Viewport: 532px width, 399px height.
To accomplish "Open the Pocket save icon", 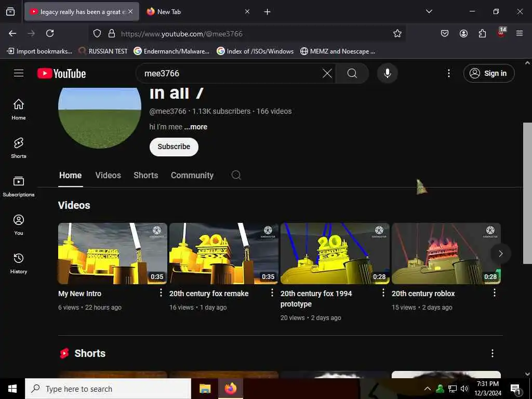I will pyautogui.click(x=445, y=33).
